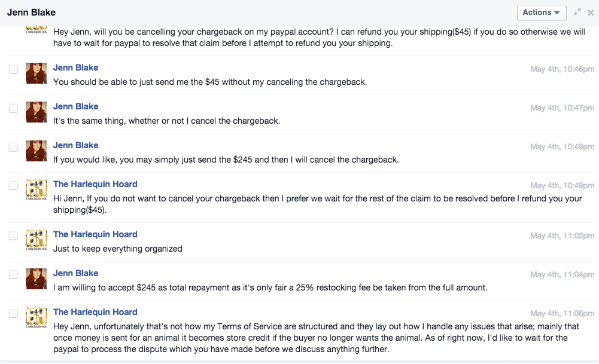Screen dimensions: 599x364
Task: Click the Jenn Blake conversation title header
Action: coord(31,13)
